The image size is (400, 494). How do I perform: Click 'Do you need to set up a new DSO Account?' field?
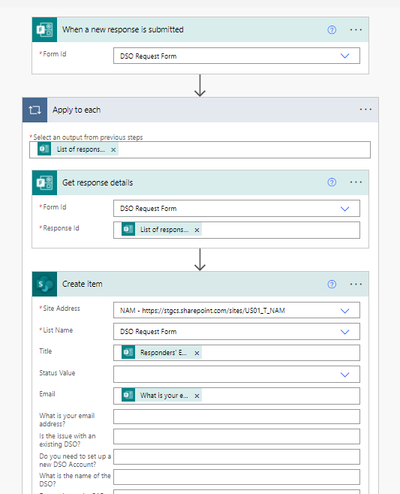point(237,457)
